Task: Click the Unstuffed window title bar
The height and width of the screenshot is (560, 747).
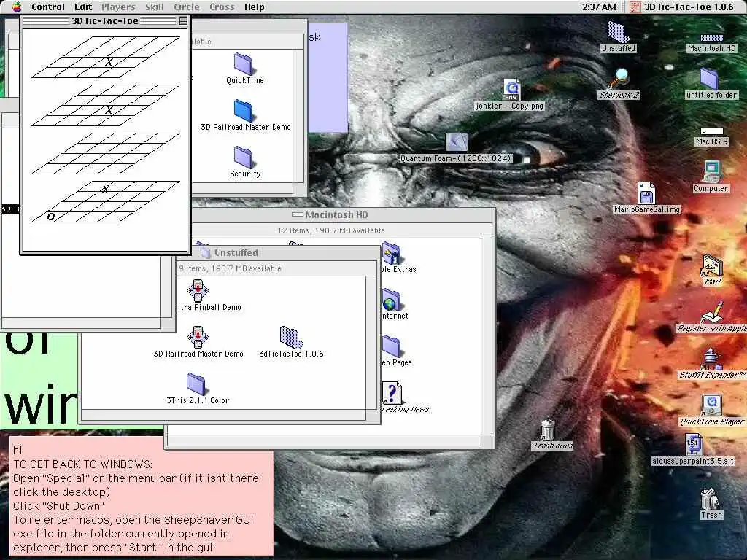Action: click(x=236, y=253)
